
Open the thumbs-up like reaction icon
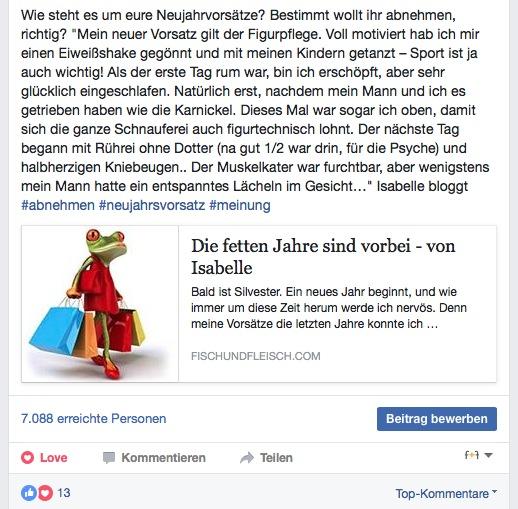29,493
